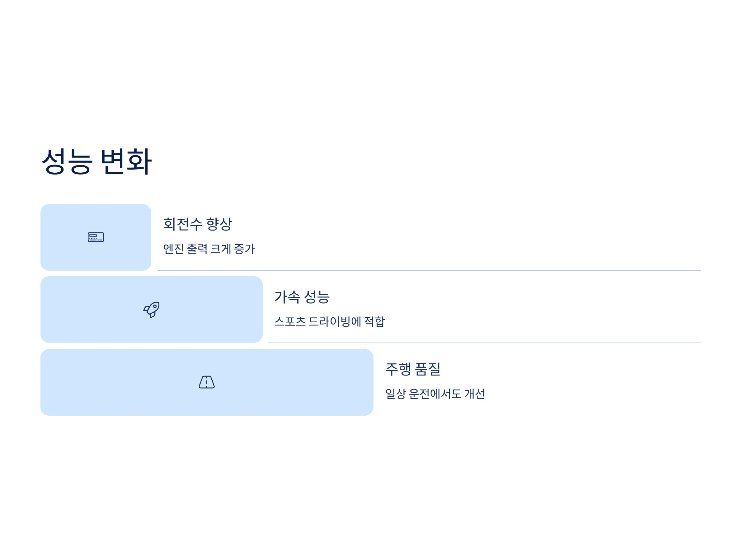Screen dimensions: 747x560
Task: Click the word 성능 in slide title
Action: (x=67, y=161)
